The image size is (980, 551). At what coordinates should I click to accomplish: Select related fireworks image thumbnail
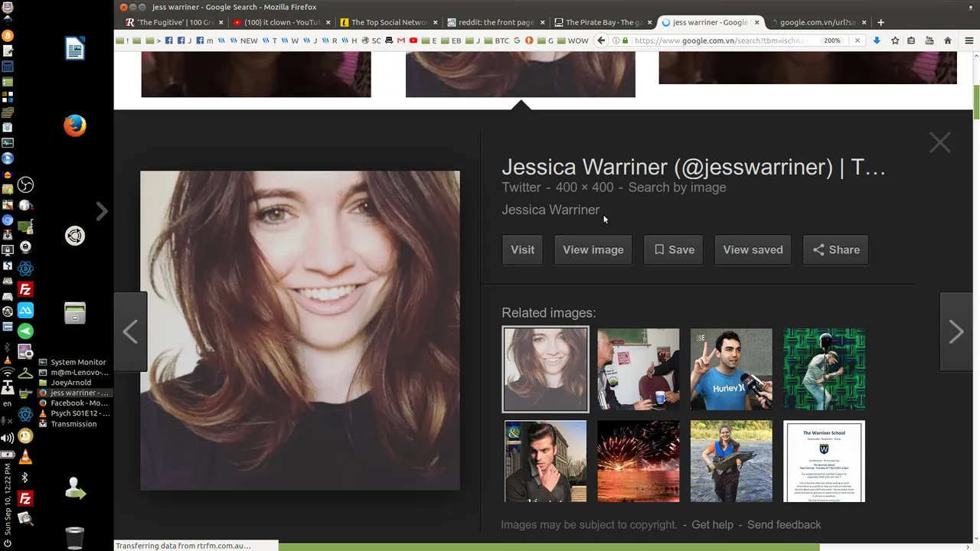point(639,461)
